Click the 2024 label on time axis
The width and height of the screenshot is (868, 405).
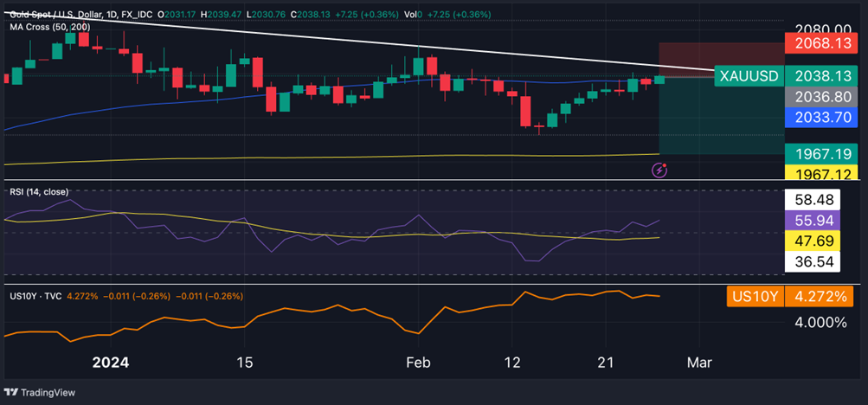110,363
